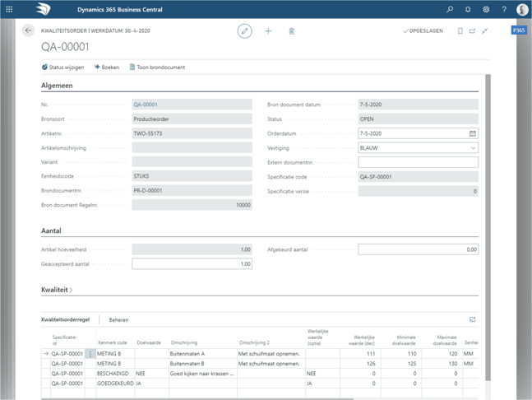Viewport: 532px width, 400px height.
Task: Select the Werkelijke waarde 126 cell
Action: tap(360, 364)
